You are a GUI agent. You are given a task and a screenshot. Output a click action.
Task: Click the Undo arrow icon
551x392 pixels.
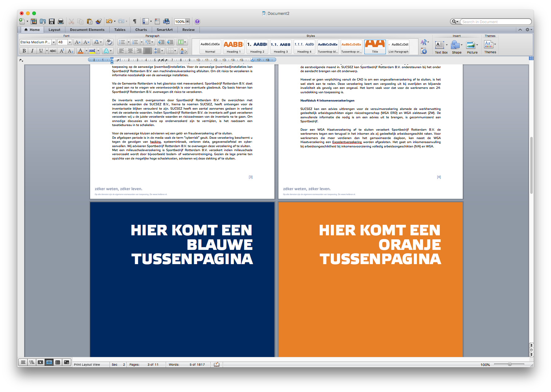point(109,21)
